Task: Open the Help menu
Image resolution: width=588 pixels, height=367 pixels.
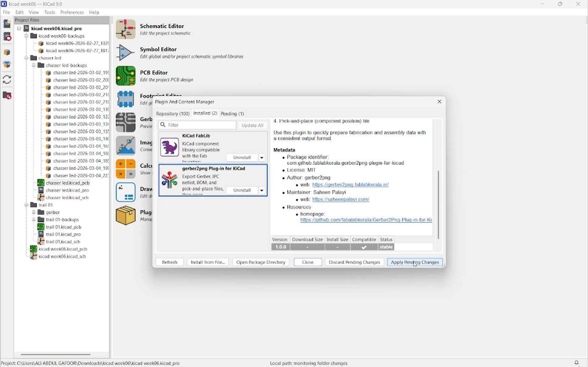Action: (x=94, y=12)
